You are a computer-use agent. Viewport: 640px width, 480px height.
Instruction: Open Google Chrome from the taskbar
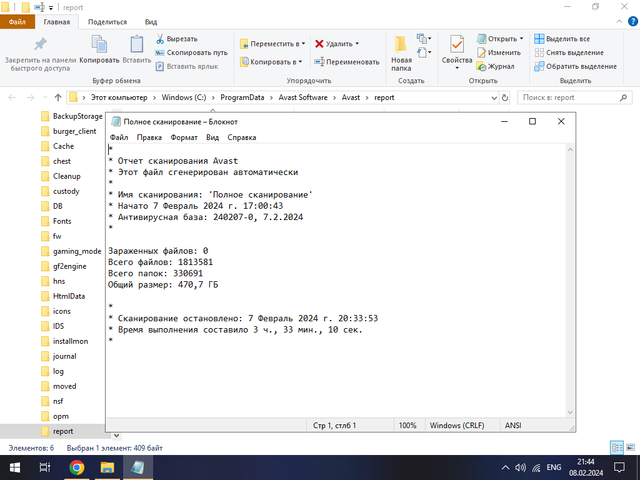point(77,468)
